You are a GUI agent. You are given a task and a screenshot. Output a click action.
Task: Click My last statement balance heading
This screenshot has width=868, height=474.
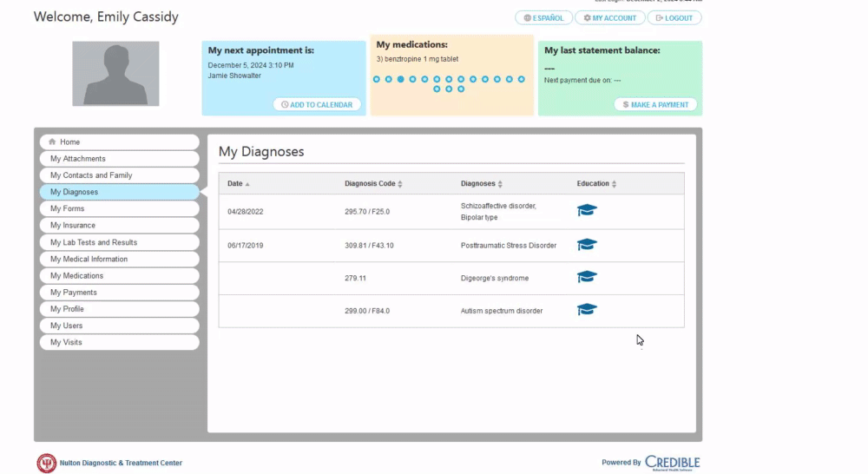[x=602, y=49]
